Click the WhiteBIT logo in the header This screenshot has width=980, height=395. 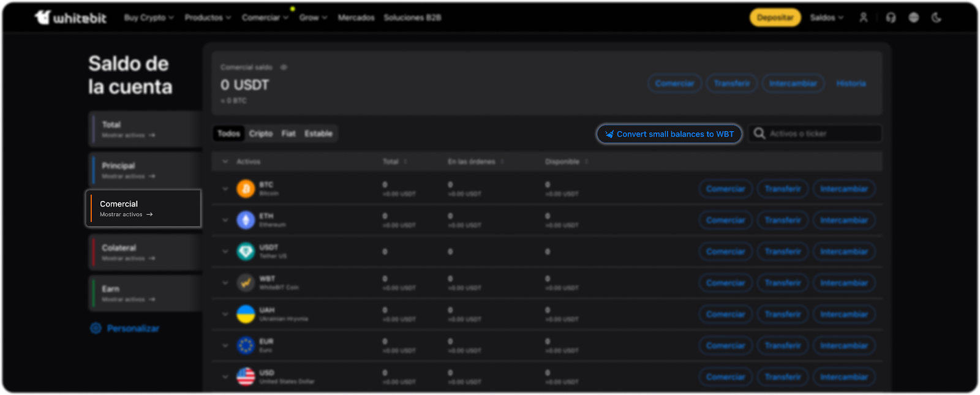click(x=70, y=18)
